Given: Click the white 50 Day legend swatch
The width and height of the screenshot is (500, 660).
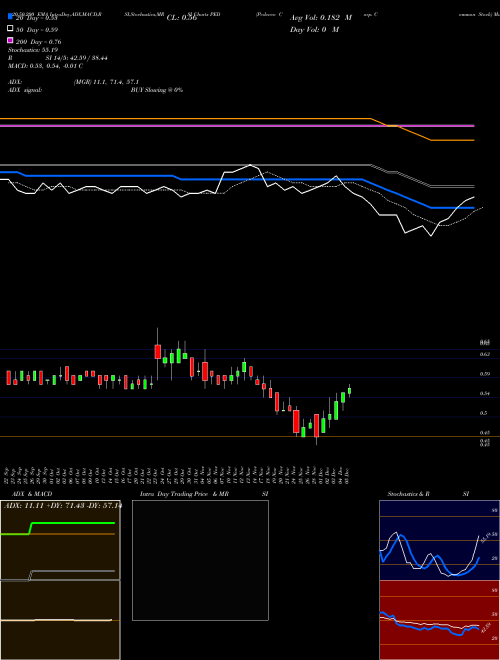Looking at the screenshot, I should coord(10,28).
